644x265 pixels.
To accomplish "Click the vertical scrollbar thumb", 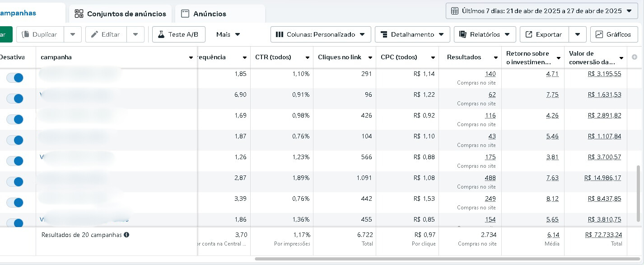I will pos(638,193).
